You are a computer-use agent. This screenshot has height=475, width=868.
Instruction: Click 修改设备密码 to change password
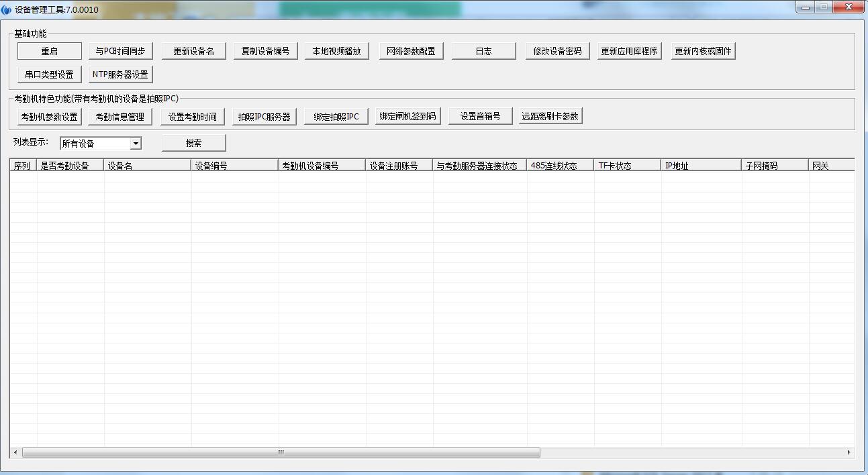557,51
